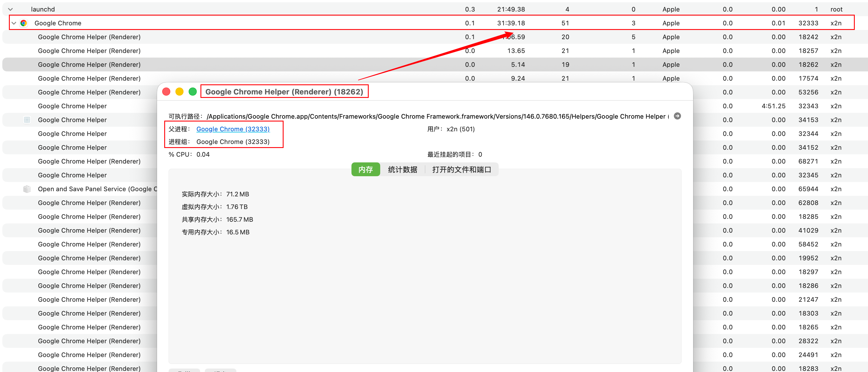The width and height of the screenshot is (868, 372).
Task: Zoom the Renderer (18262) info window
Action: pos(192,92)
